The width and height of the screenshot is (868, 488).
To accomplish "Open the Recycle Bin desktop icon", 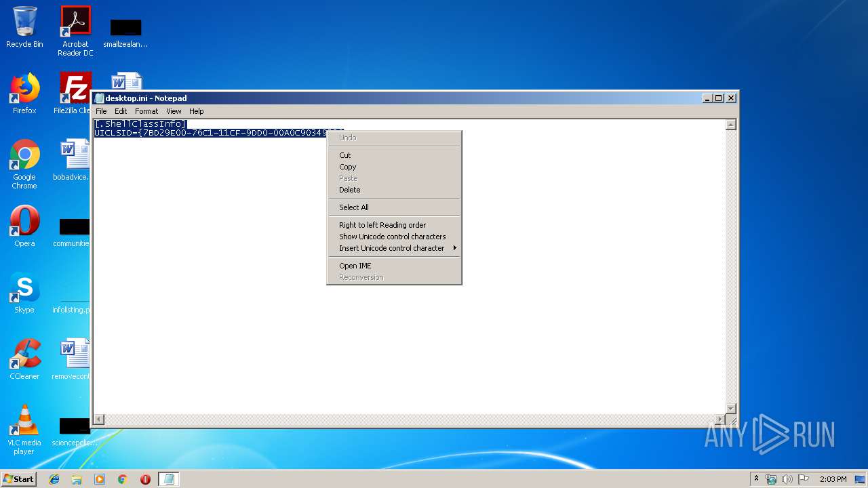I will pyautogui.click(x=24, y=27).
